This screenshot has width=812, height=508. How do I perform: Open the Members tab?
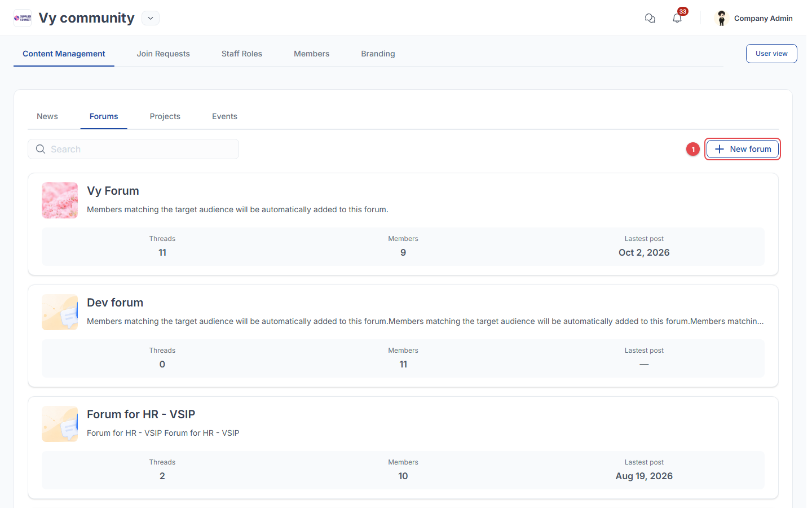coord(312,54)
